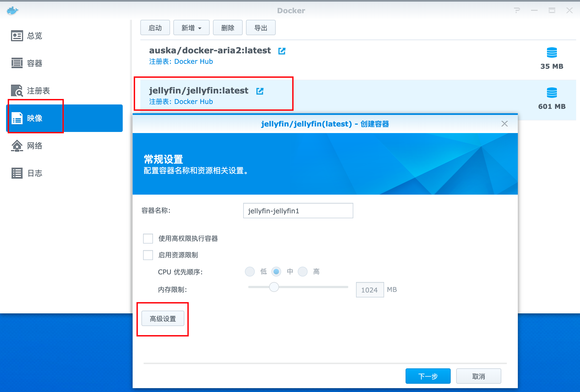Click the 601 MB database icon

[x=552, y=93]
